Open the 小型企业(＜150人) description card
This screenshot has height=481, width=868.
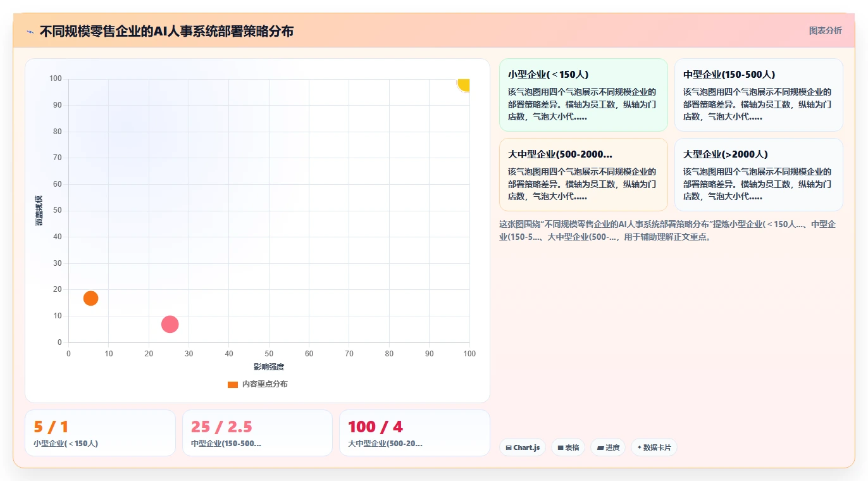[x=583, y=95]
